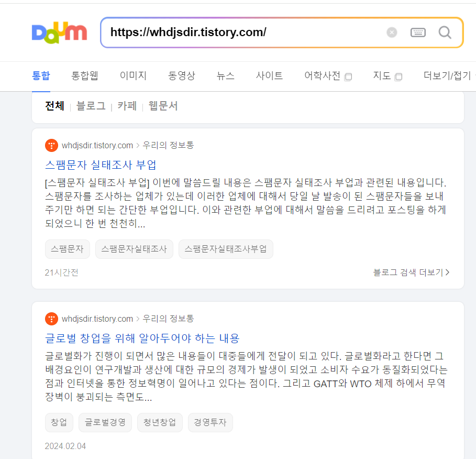Click the 스팸문자 tag

[68, 249]
